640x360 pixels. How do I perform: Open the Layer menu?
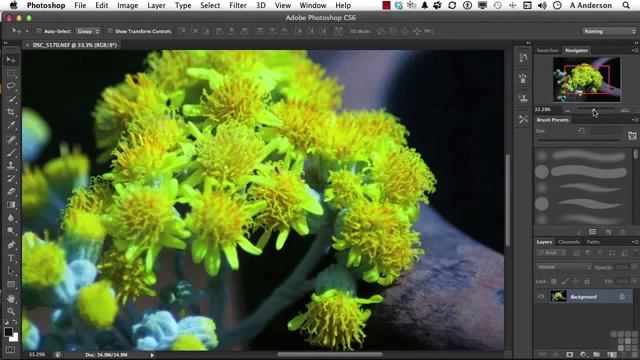click(156, 5)
